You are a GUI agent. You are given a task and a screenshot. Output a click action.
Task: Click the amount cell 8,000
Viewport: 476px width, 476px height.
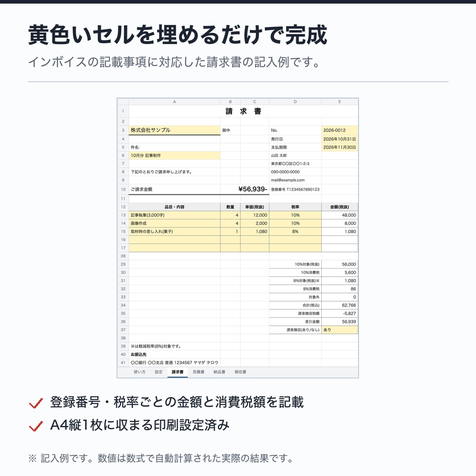click(x=340, y=223)
